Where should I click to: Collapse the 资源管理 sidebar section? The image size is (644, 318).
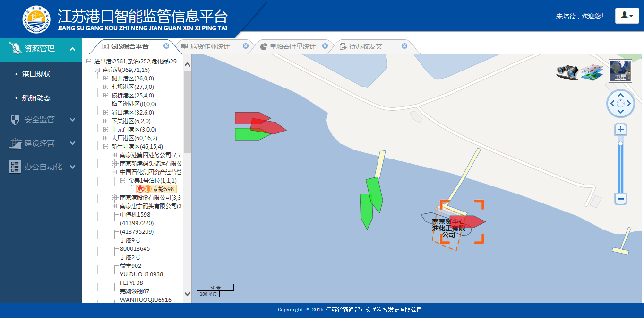pyautogui.click(x=72, y=49)
